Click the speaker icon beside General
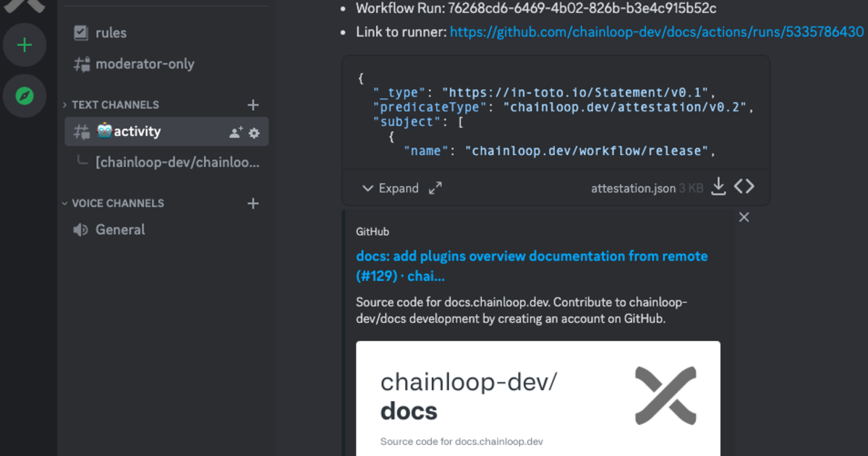868x456 pixels. pos(80,229)
